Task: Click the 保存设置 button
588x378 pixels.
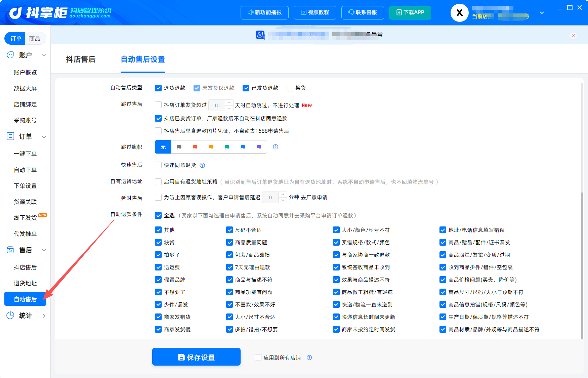Action: click(196, 357)
